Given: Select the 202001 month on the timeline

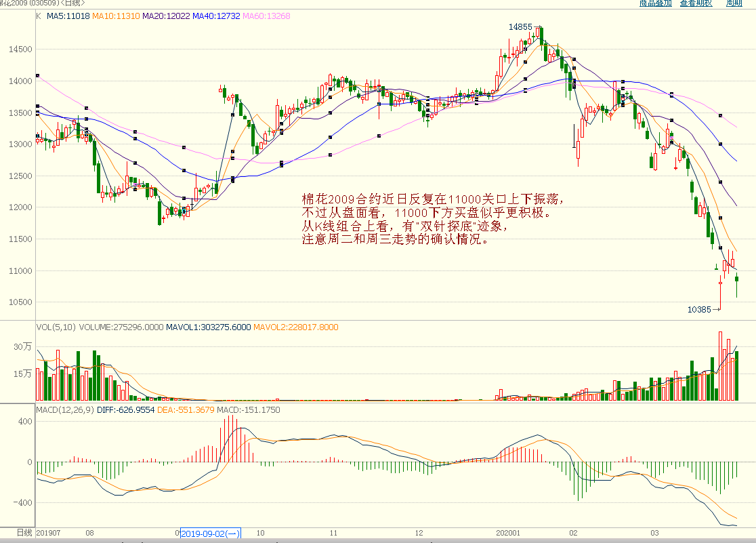Looking at the screenshot, I should 508,534.
